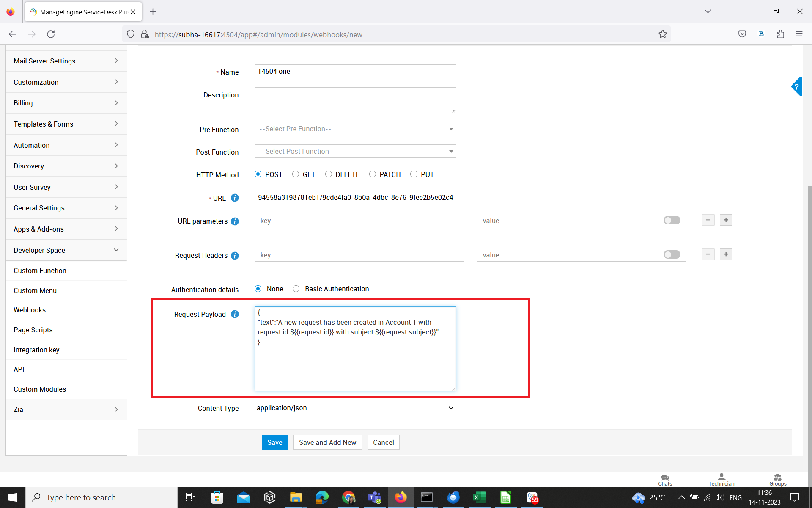Click the Request Payload info icon
Viewport: 812px width, 508px height.
235,314
